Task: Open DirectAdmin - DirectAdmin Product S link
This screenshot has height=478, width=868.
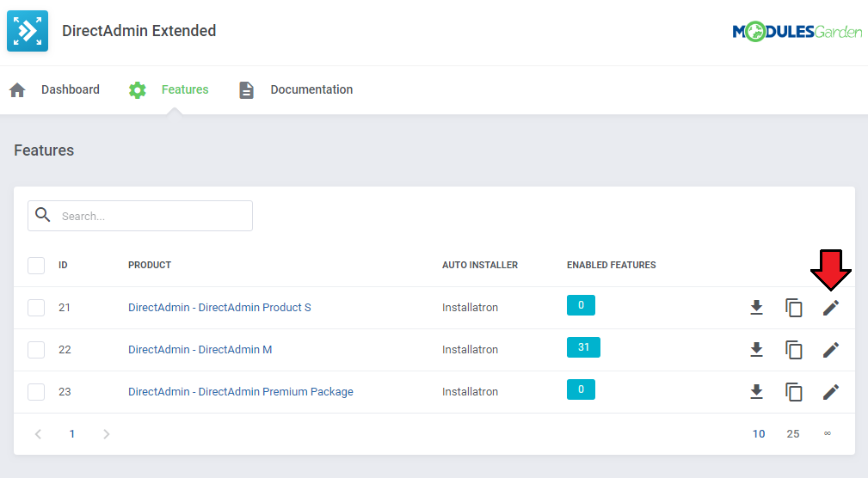Action: click(219, 308)
